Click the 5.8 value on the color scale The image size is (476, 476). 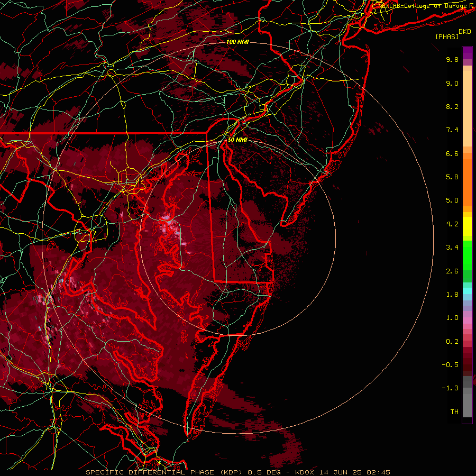452,177
